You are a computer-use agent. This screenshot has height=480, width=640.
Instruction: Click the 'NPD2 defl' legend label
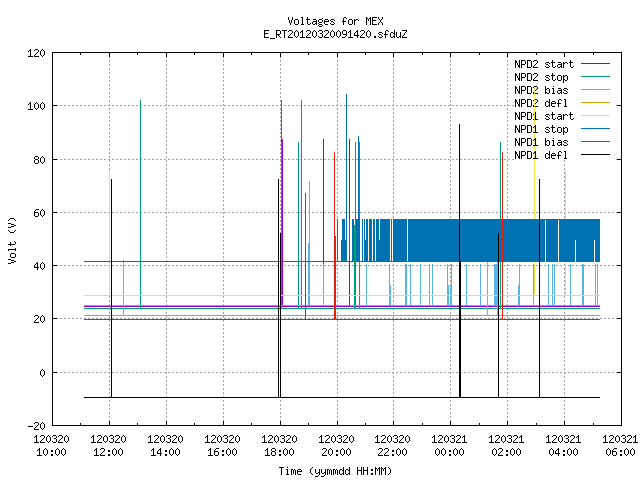pos(541,103)
